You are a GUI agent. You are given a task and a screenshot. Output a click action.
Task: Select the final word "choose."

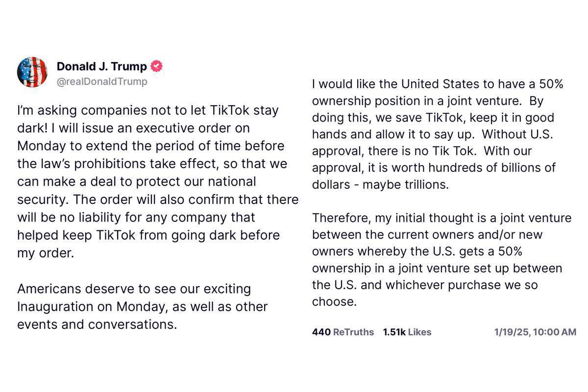coord(334,302)
